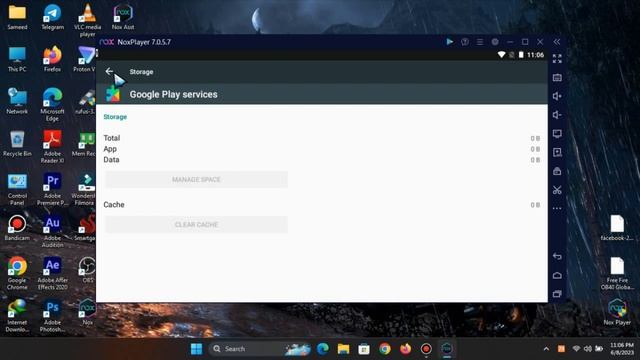Click the CLEAR CACHE button
This screenshot has height=360, width=640.
tap(196, 224)
